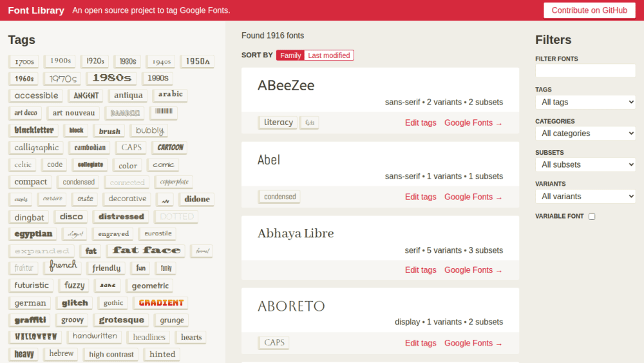
Task: Open the All subsets dropdown
Action: point(585,164)
